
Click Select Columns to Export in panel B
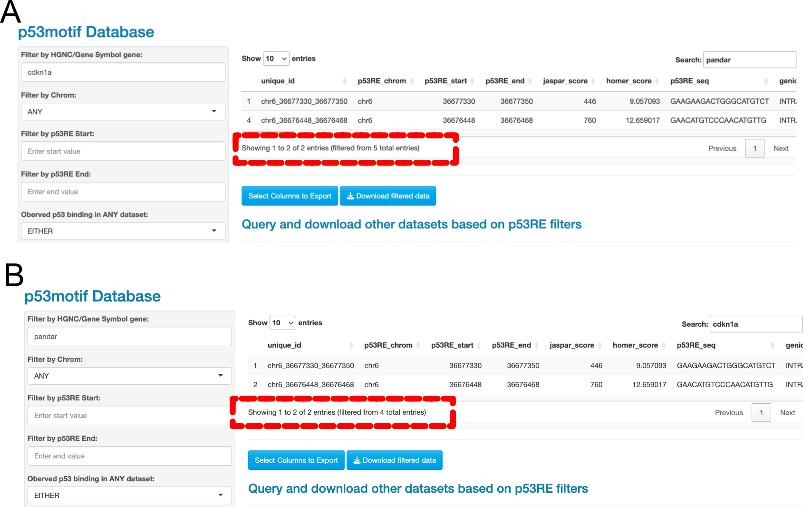297,460
